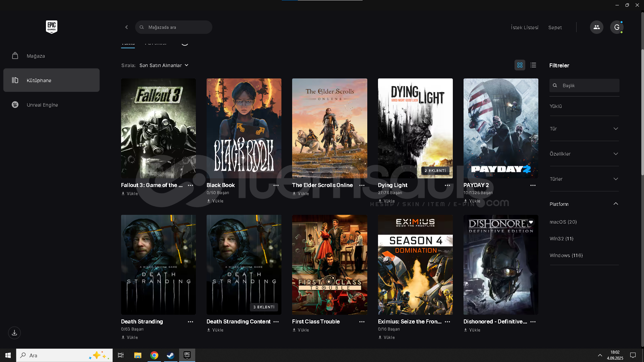
Task: Click the 3 EKLENTİ badge on Death Stranding
Action: pos(264,307)
